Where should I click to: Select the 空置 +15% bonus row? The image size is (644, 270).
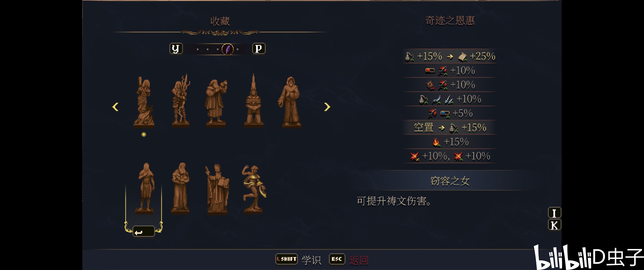click(450, 128)
